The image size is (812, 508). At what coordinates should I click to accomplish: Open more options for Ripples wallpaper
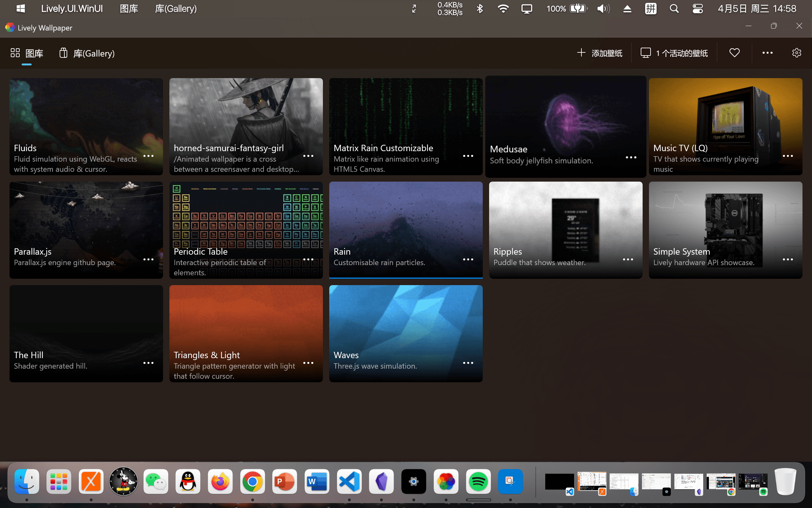[628, 259]
